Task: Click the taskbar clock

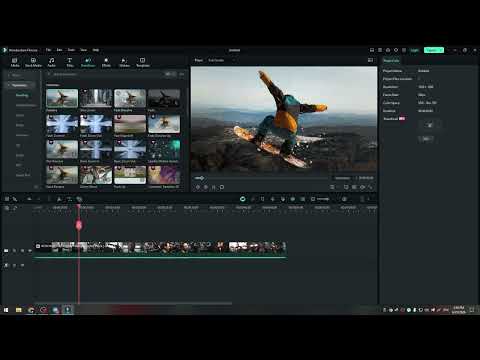Action: tap(459, 310)
